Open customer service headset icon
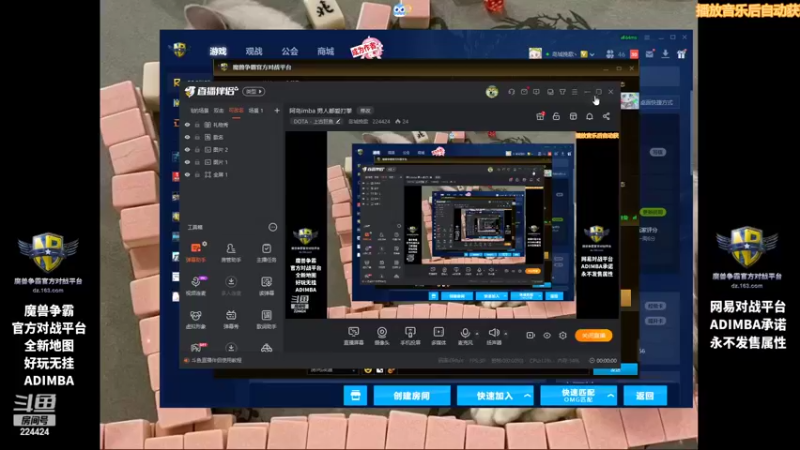This screenshot has width=800, height=450. point(511,92)
